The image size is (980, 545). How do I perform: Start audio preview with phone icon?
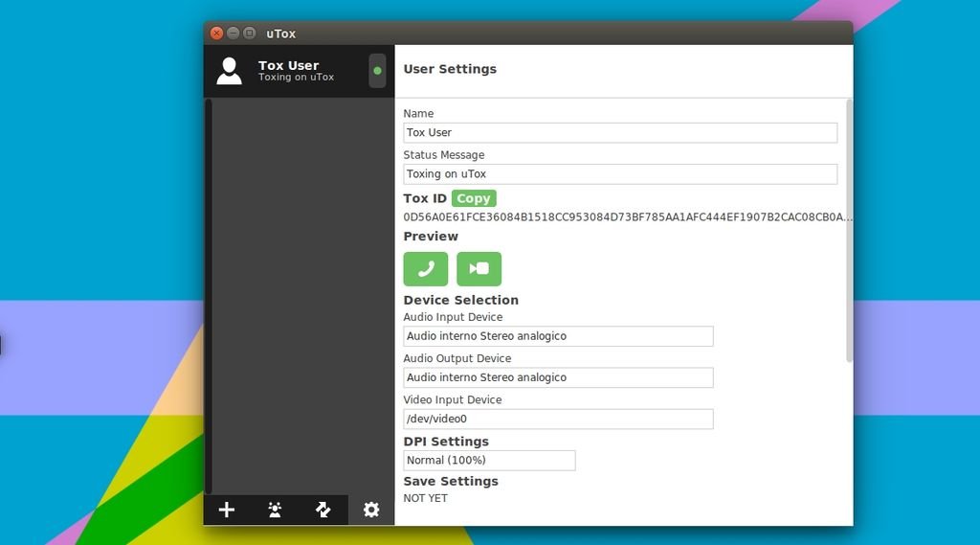[x=426, y=269]
